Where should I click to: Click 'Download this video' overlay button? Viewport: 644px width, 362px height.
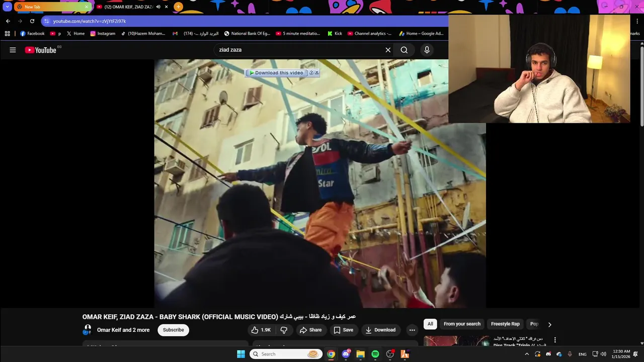click(x=276, y=73)
